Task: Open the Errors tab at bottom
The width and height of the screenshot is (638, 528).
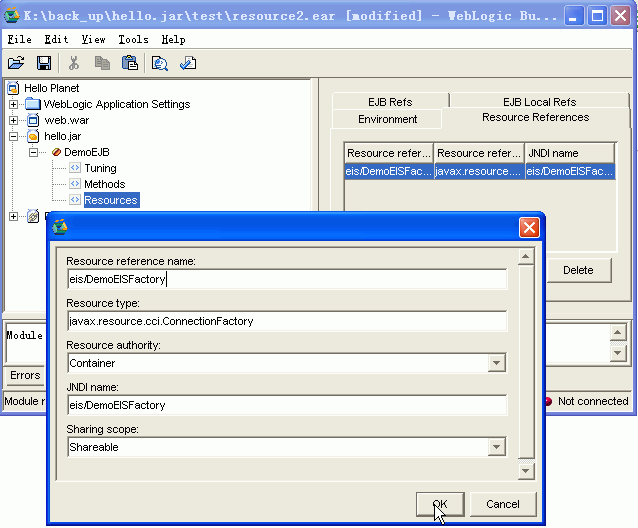Action: [25, 375]
